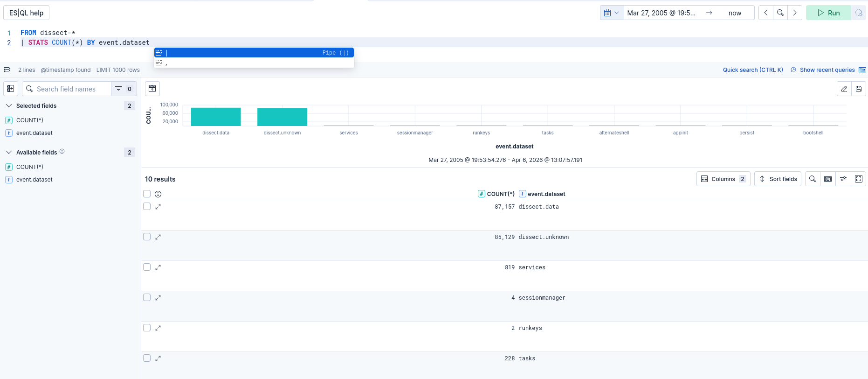Click the save visualization icon
Viewport: 868px width, 379px height.
pos(859,89)
